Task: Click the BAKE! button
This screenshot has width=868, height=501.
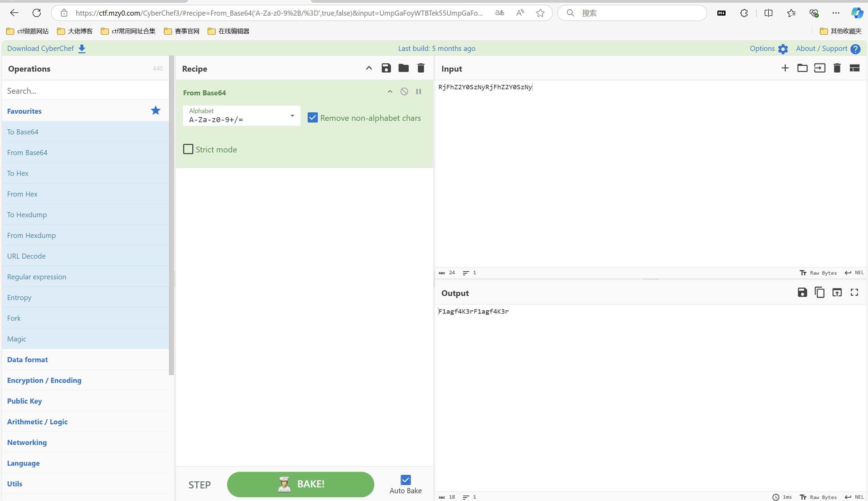Action: pos(301,484)
